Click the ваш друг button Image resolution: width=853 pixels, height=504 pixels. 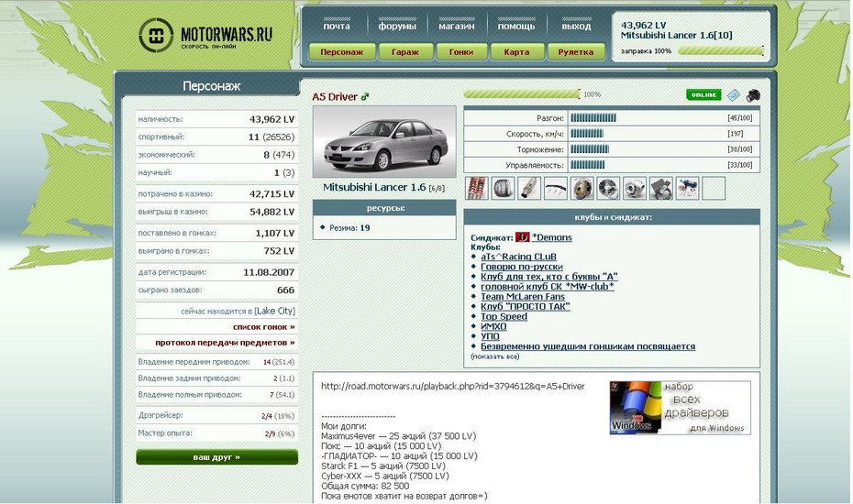[216, 457]
